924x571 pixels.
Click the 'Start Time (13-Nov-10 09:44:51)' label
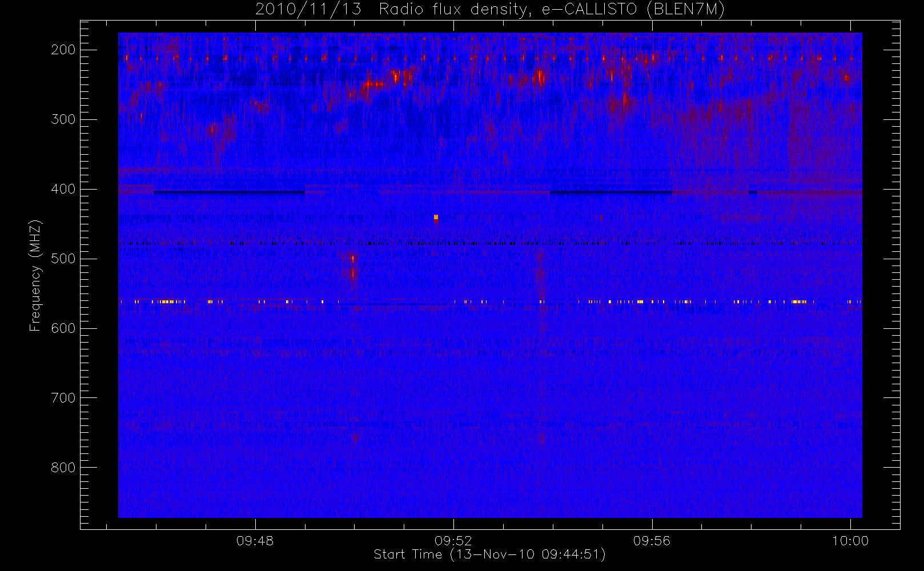pyautogui.click(x=489, y=554)
